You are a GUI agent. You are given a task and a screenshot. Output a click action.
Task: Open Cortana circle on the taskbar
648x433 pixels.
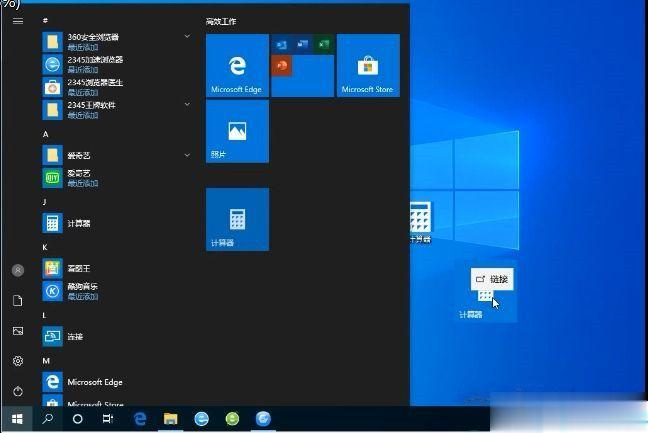[x=77, y=419]
